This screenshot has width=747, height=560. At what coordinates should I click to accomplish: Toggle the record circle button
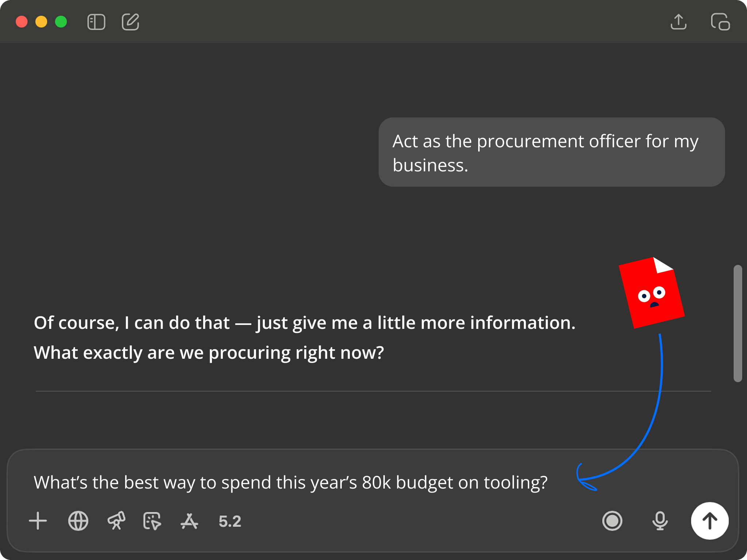click(612, 521)
